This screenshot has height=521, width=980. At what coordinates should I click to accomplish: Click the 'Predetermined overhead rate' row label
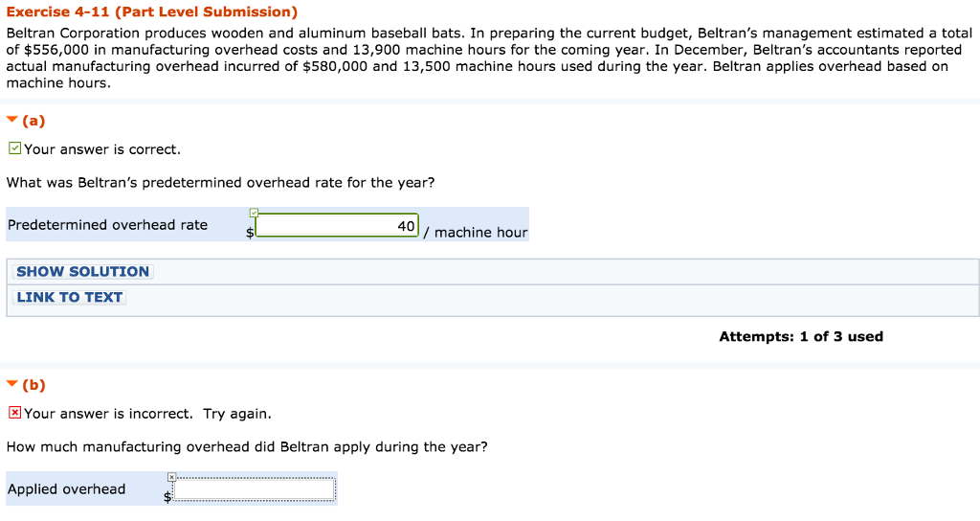coord(107,225)
